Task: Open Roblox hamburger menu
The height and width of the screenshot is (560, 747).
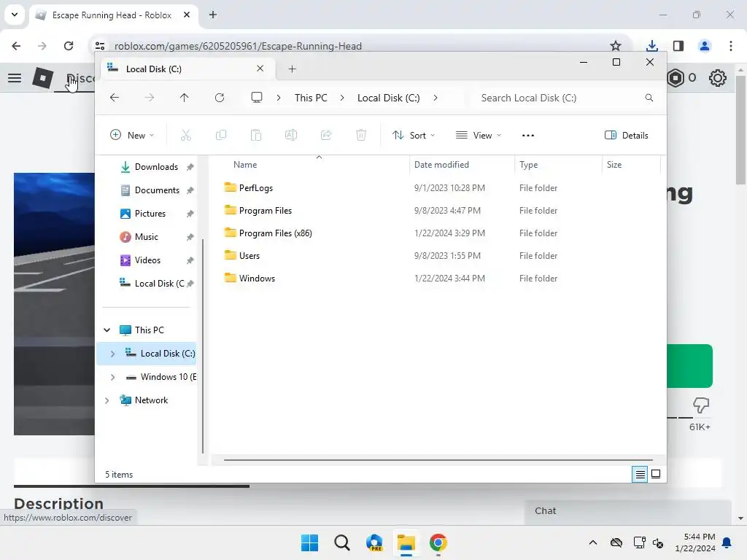Action: click(15, 77)
